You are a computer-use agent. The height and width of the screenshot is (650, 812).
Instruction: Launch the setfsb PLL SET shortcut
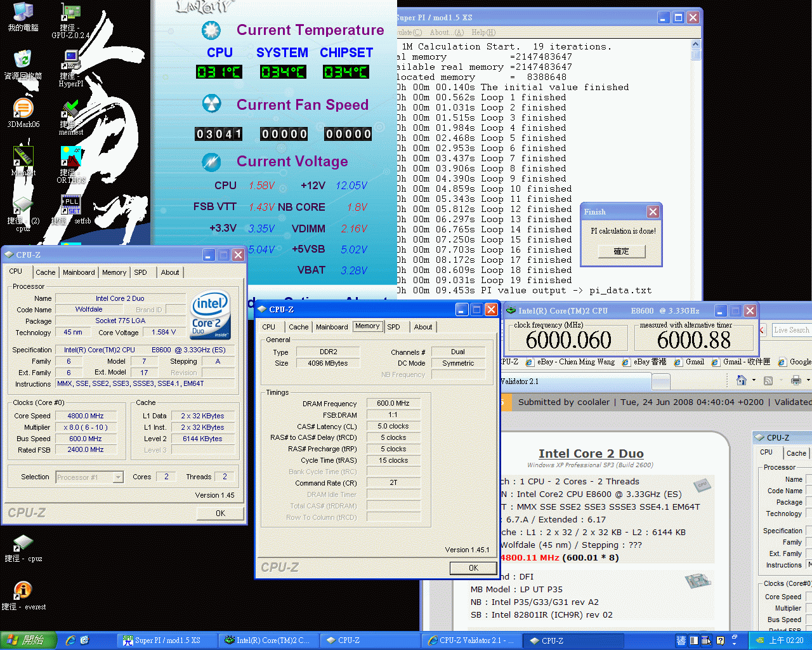coord(70,205)
